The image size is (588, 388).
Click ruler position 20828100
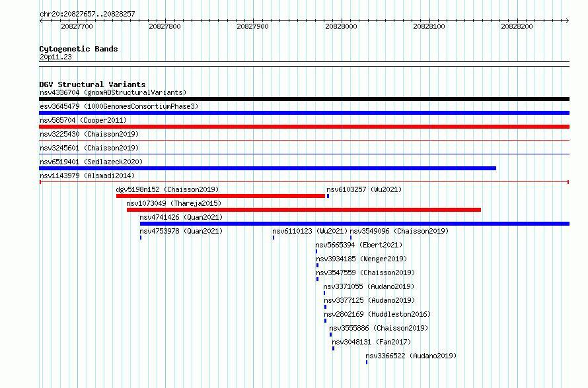[429, 26]
